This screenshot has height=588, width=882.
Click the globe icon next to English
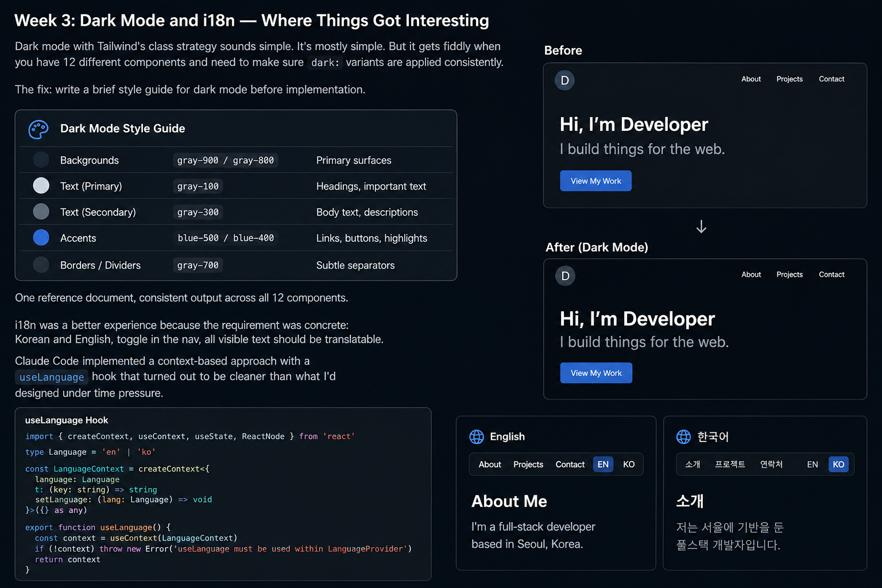tap(477, 437)
